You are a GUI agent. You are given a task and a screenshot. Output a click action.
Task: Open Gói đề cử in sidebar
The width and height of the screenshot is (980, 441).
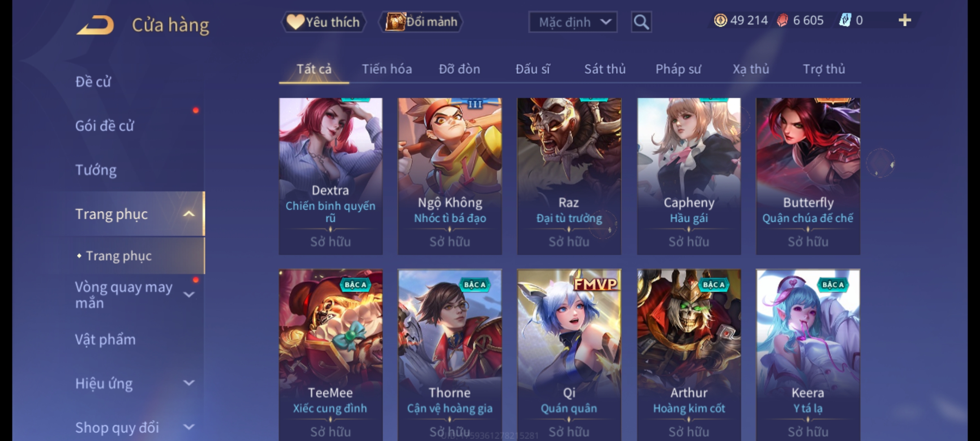105,126
